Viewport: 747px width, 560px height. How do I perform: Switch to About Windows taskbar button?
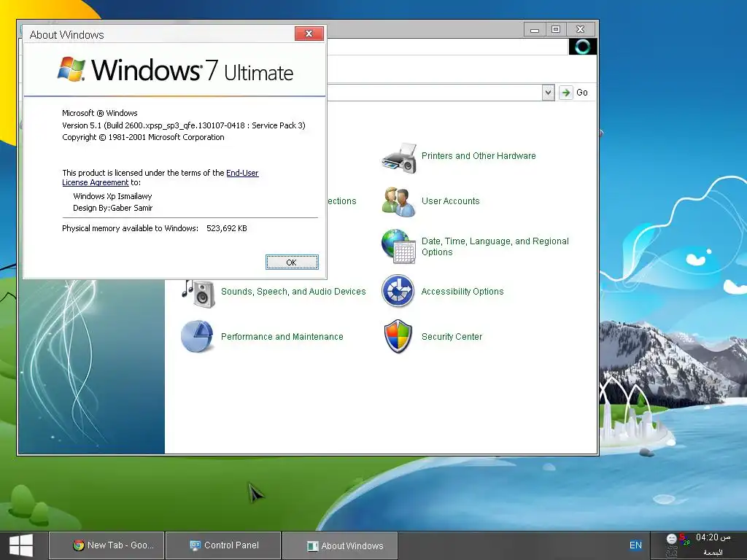[x=340, y=545]
